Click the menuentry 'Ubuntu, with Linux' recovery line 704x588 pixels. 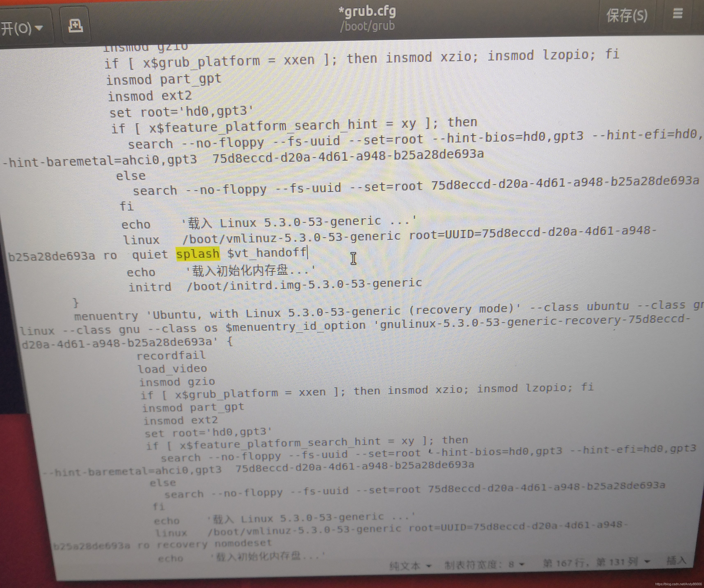pyautogui.click(x=389, y=311)
